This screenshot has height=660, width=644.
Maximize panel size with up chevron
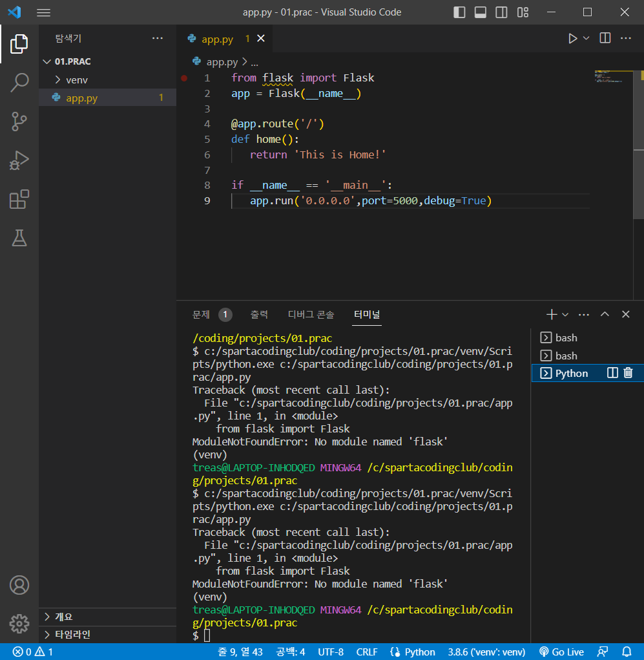(605, 314)
